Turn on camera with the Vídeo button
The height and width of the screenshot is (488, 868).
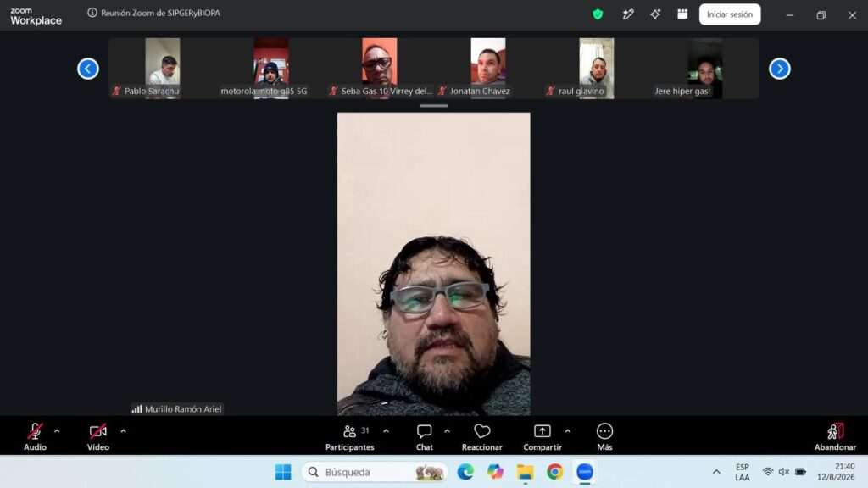tap(98, 436)
